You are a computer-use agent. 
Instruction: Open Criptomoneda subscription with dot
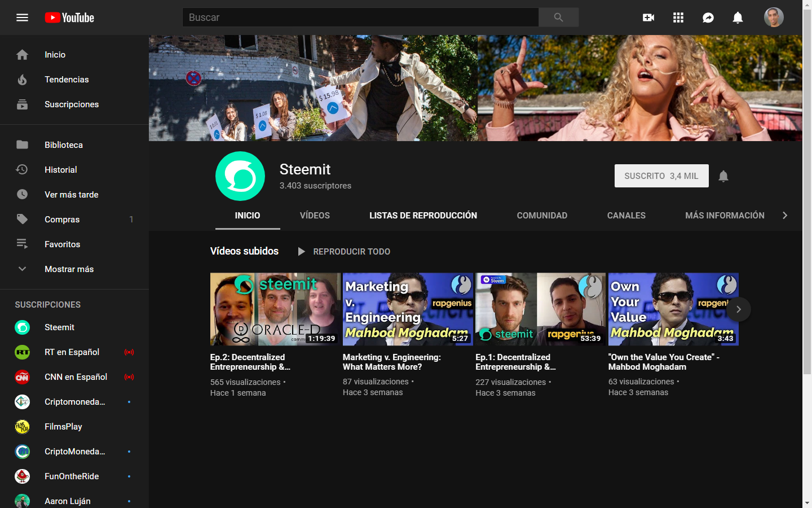coord(74,402)
